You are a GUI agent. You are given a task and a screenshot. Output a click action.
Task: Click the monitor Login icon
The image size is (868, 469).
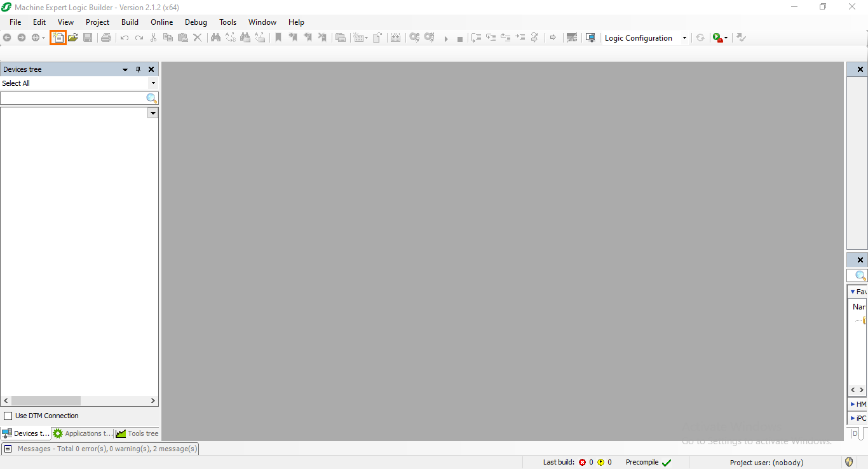590,37
